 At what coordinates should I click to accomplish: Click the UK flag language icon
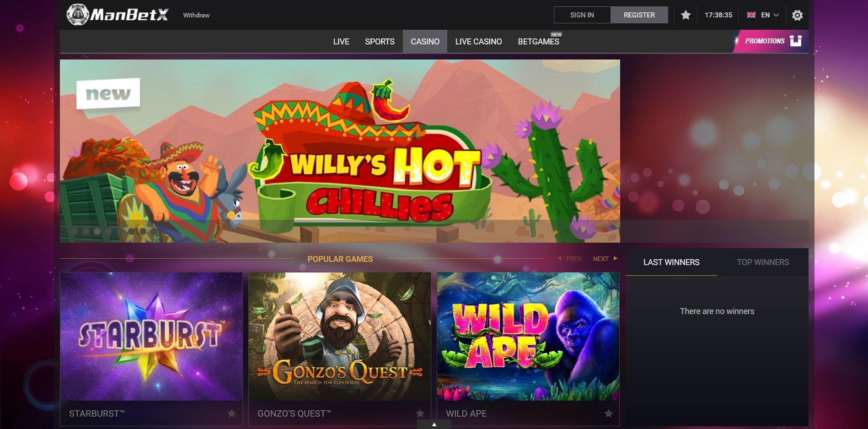coord(751,15)
